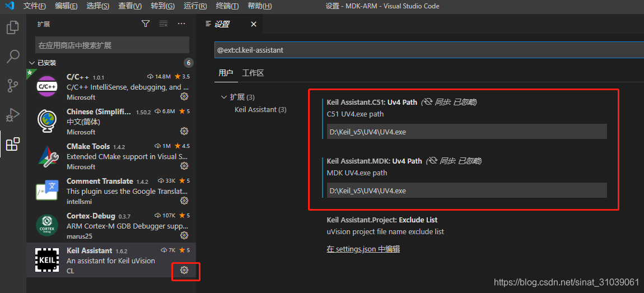Screen dimensions: 644x293
Task: Open the 选择(S) menu
Action: click(98, 6)
